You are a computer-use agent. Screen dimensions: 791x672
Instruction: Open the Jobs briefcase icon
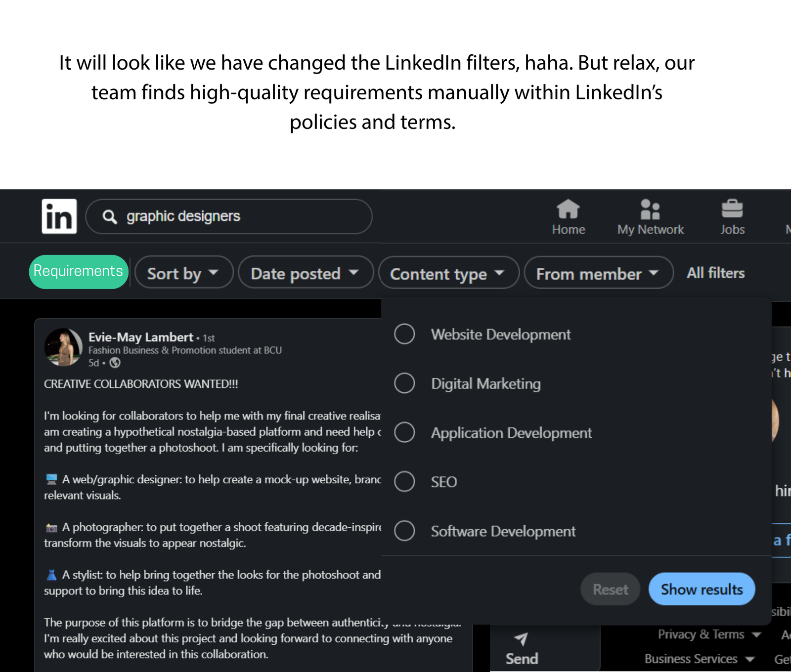coord(732,209)
